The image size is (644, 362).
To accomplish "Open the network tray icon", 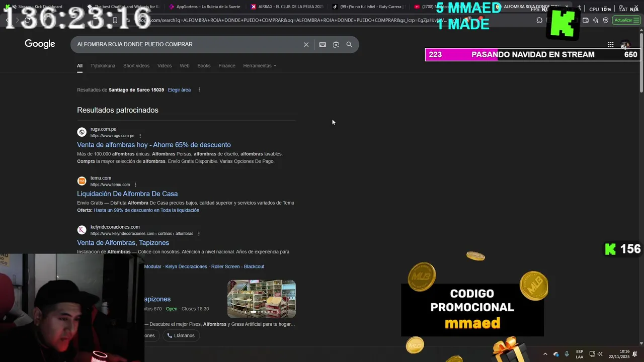I will pyautogui.click(x=592, y=354).
